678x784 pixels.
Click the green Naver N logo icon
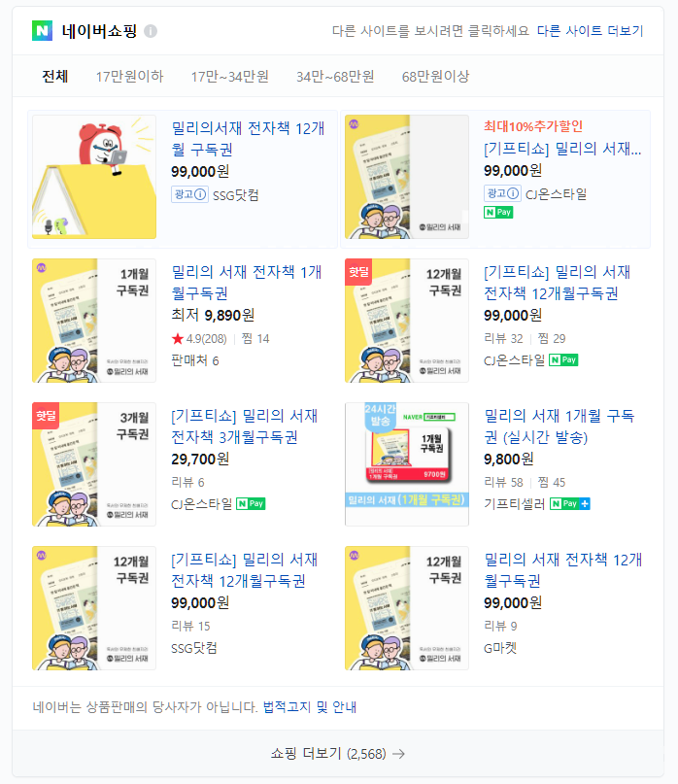pos(42,31)
